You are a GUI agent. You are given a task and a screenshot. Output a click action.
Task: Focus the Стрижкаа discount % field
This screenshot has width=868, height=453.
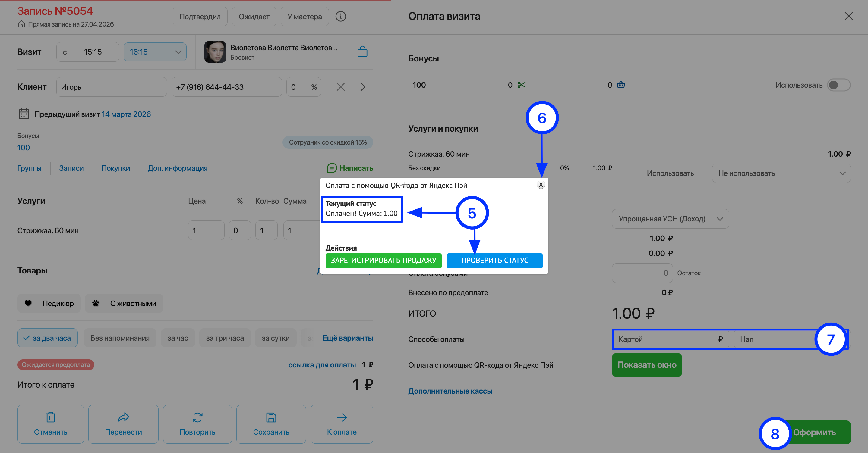[240, 230]
